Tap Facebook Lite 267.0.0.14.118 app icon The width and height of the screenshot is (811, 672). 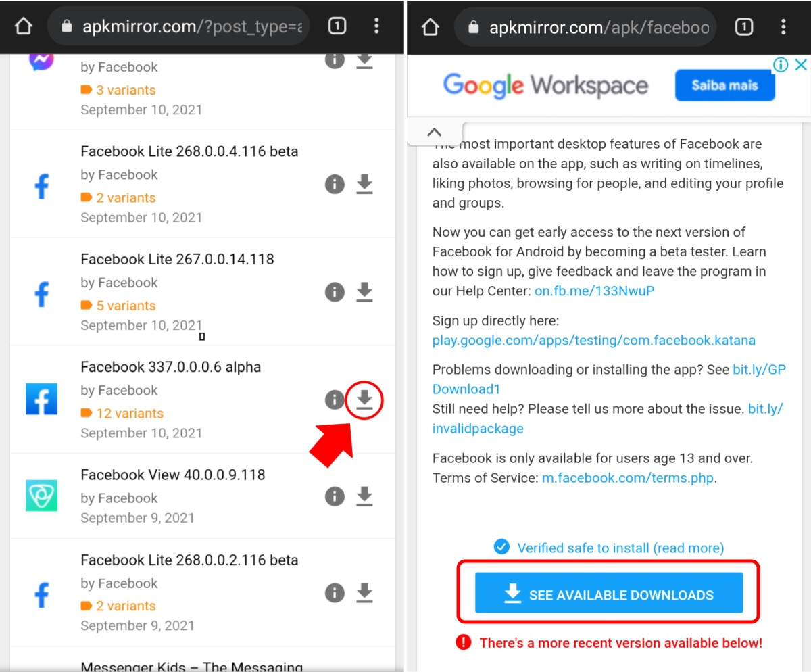coord(41,293)
